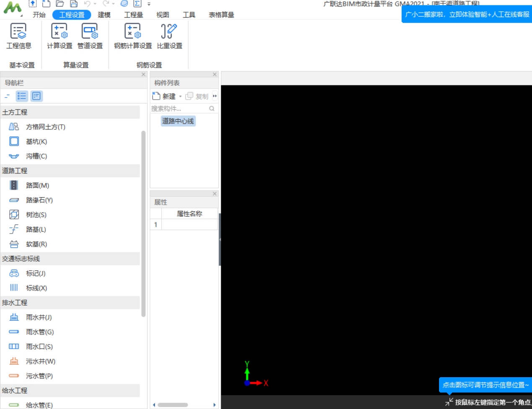This screenshot has height=409, width=532.
Task: Select 污水井(W) sewage well item
Action: click(32, 361)
